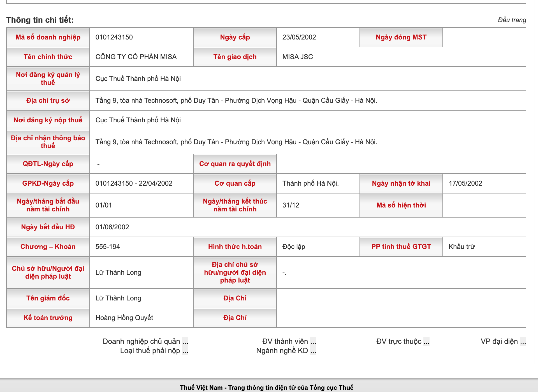Select director name in Tên giám đốc row

click(118, 298)
